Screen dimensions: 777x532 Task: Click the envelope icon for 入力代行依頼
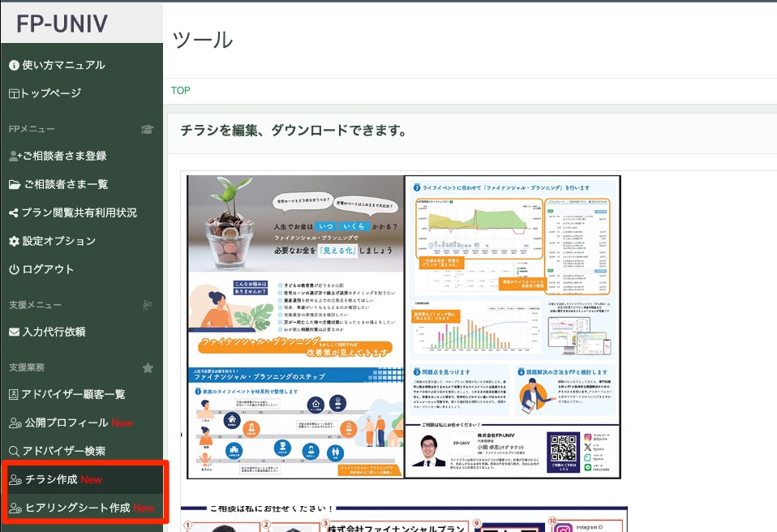14,332
